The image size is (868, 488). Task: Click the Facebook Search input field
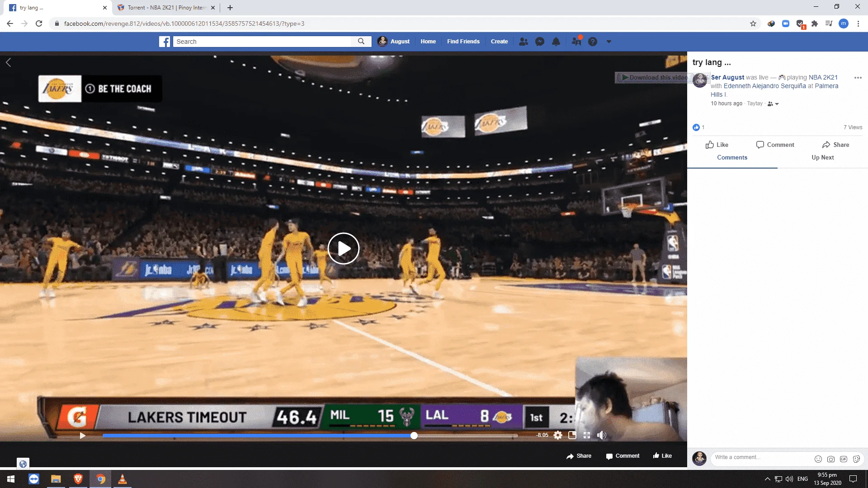point(262,42)
